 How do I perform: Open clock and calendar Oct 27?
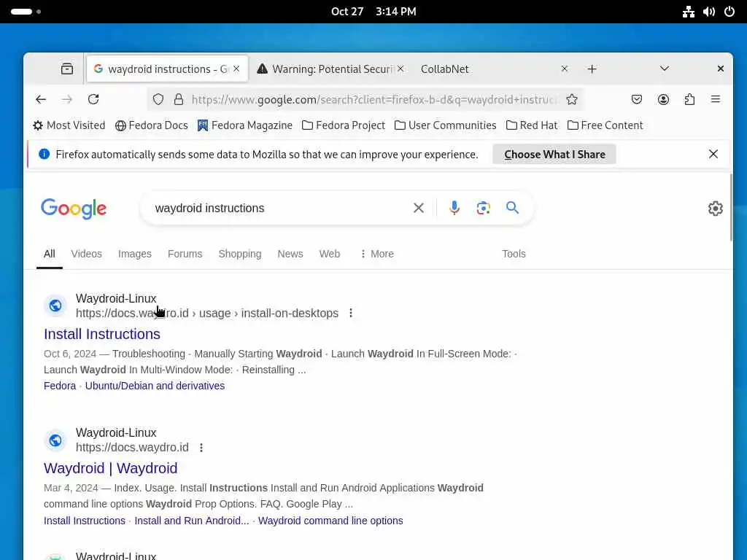(x=373, y=12)
